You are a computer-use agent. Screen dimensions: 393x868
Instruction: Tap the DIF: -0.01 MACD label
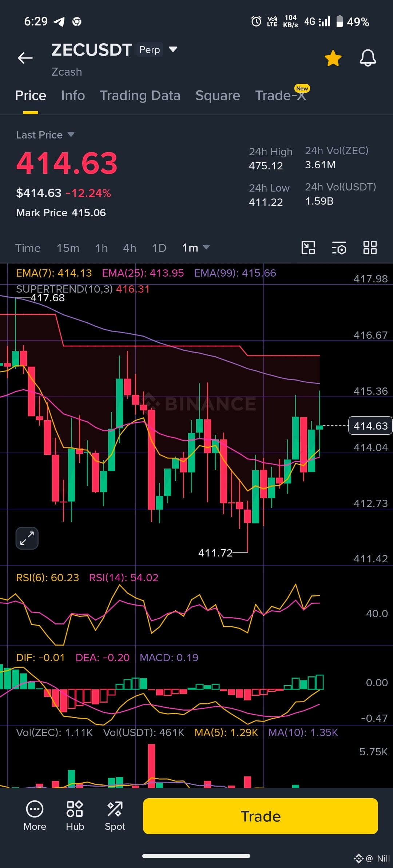pos(40,658)
